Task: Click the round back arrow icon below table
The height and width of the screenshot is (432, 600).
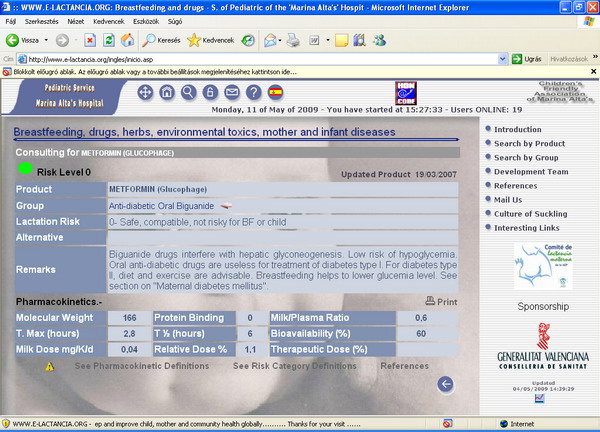Action: click(446, 384)
